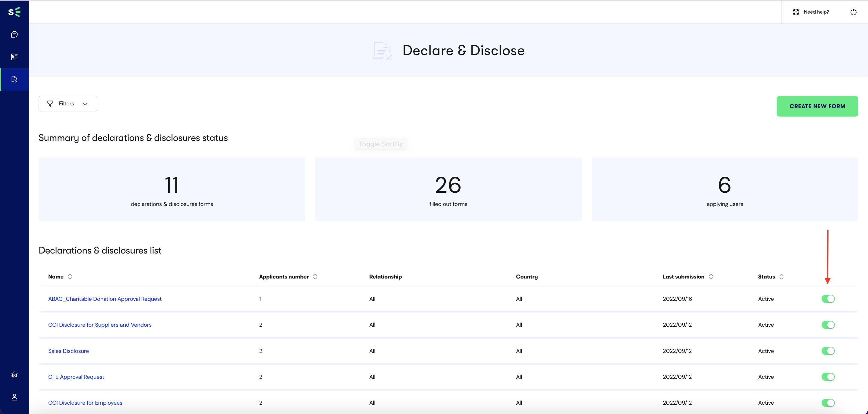Screen dimensions: 868x414
Task: Open the GTE Approval Request form
Action: (76, 376)
